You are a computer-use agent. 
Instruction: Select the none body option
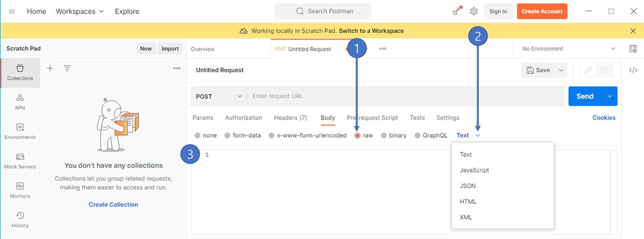pyautogui.click(x=205, y=135)
